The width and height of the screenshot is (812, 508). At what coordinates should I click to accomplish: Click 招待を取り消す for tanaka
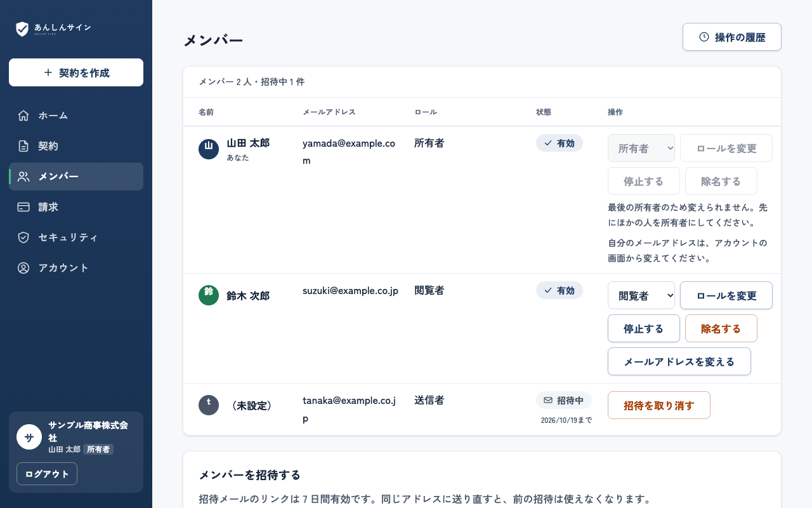659,405
